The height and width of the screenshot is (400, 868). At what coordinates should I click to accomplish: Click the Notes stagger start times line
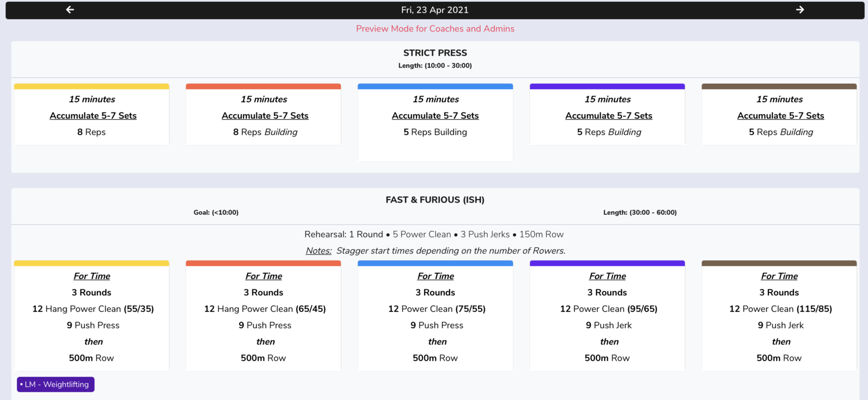435,251
